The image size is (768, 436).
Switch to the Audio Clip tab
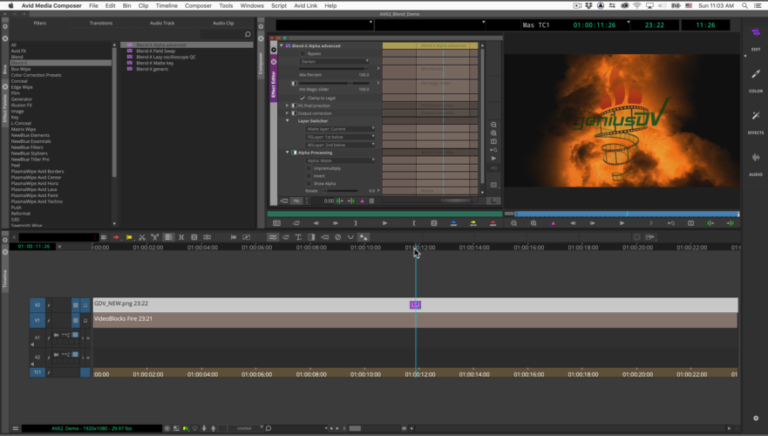coord(223,23)
